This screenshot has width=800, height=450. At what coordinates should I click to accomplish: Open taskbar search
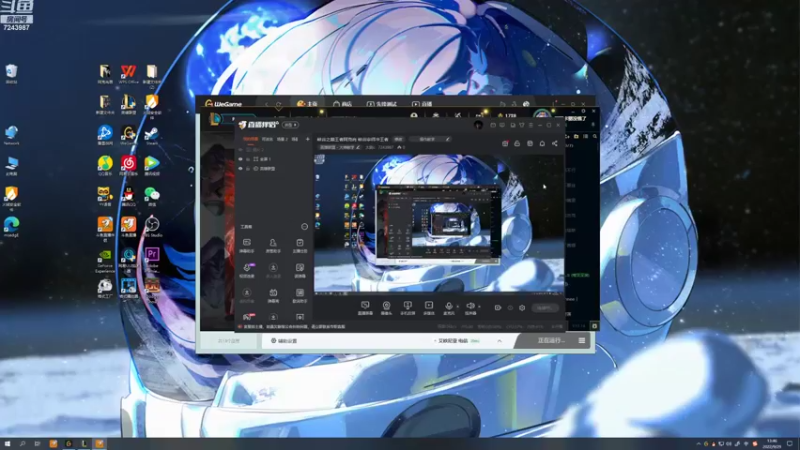tap(22, 444)
